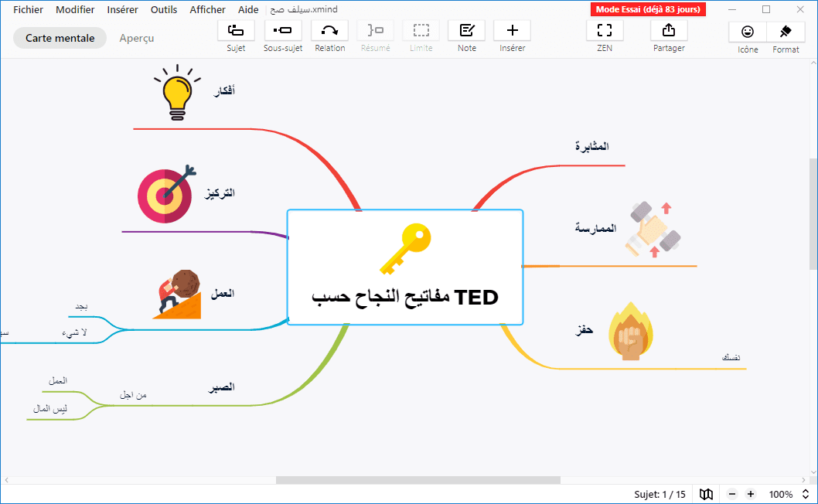This screenshot has height=504, width=818.
Task: Select the حفز topic label
Action: pos(585,330)
